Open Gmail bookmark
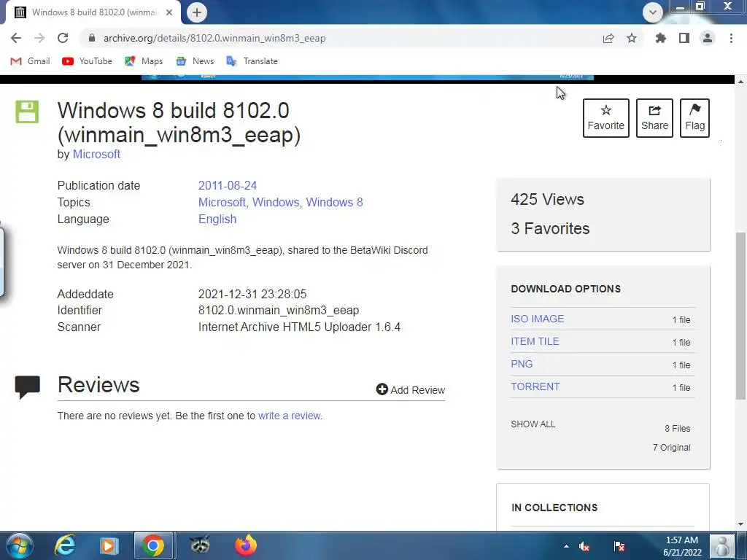 (x=30, y=61)
